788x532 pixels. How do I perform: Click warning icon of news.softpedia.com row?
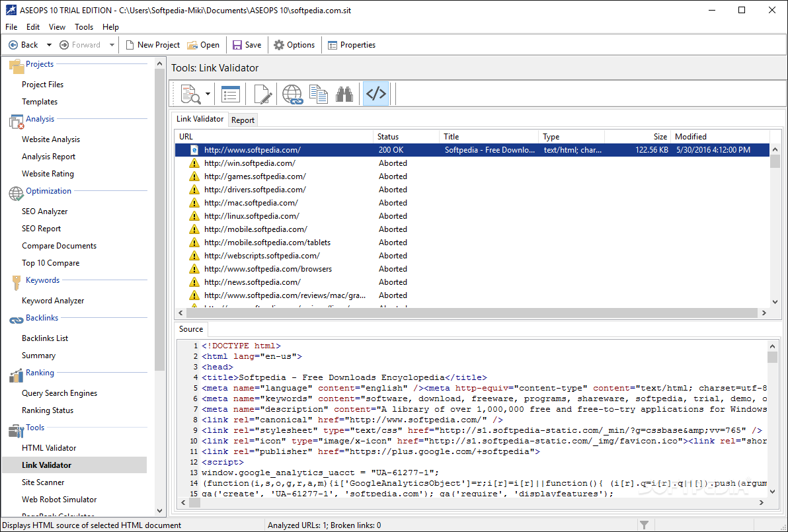coord(194,282)
